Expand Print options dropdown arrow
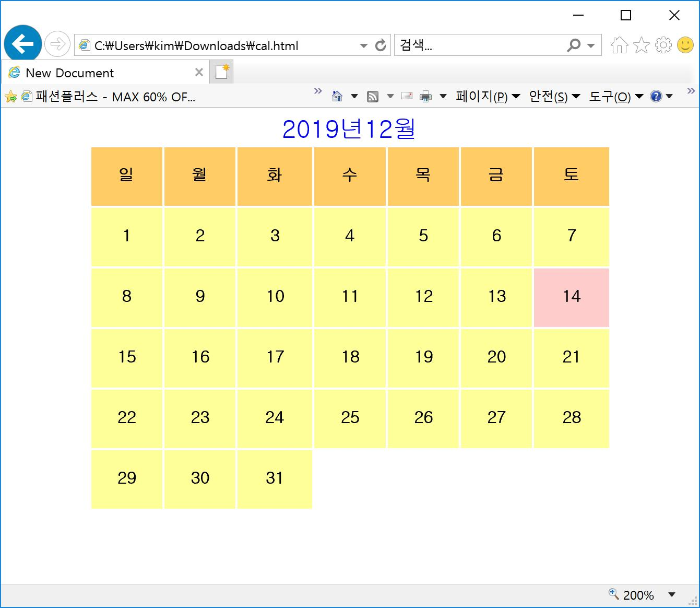The width and height of the screenshot is (700, 608). tap(443, 96)
